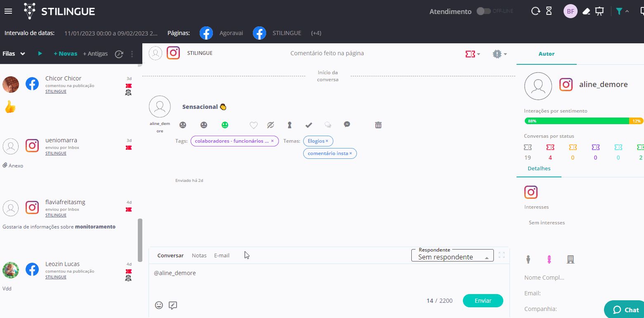Click STILINGUE link under ueniomarra
This screenshot has width=644, height=318.
click(56, 153)
